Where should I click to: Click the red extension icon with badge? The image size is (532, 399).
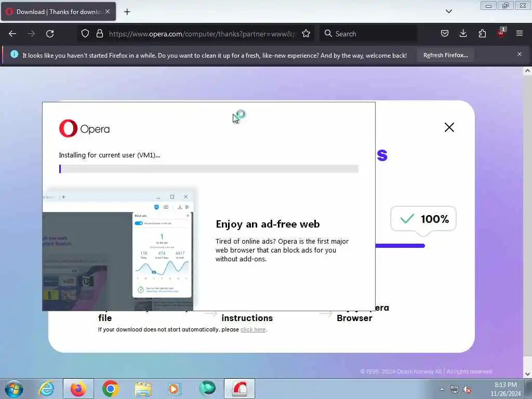(501, 33)
